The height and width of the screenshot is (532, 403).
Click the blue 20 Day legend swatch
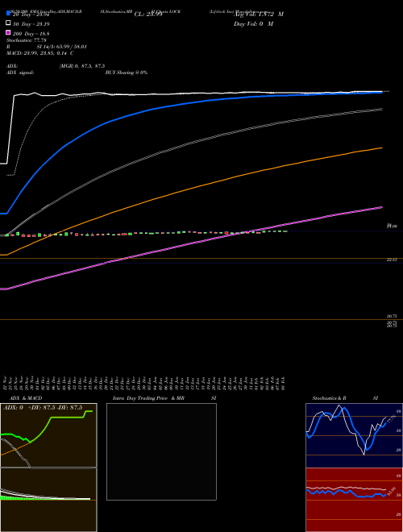pos(9,13)
